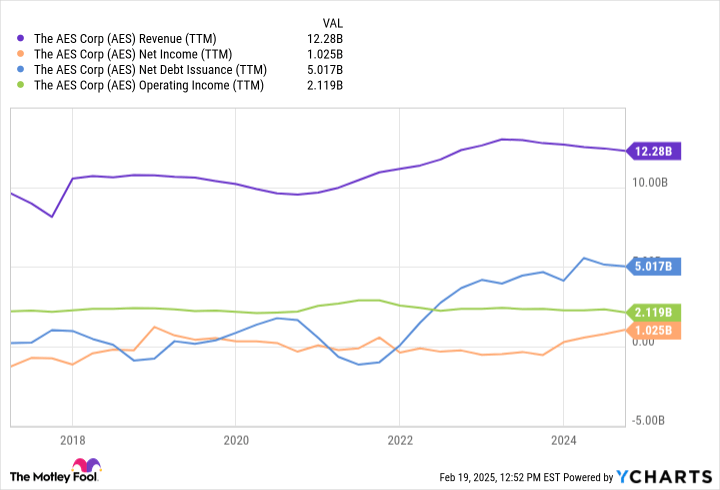Screen dimensions: 720x490
Task: Click the 5.017B value in legend table
Action: tap(325, 70)
